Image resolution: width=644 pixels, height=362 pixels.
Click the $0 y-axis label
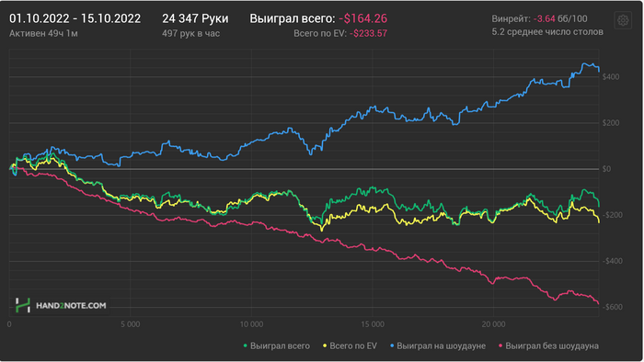coord(606,169)
